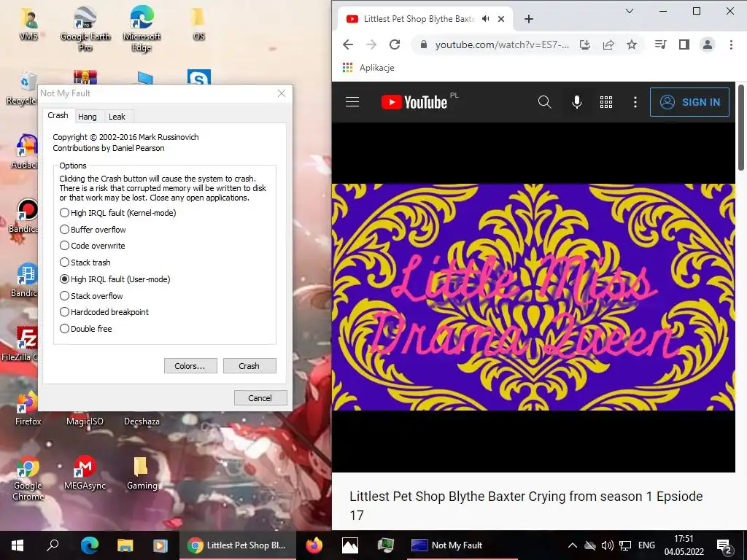Viewport: 747px width, 560px height.
Task: Open Chrome three-dot menu
Action: [x=731, y=44]
